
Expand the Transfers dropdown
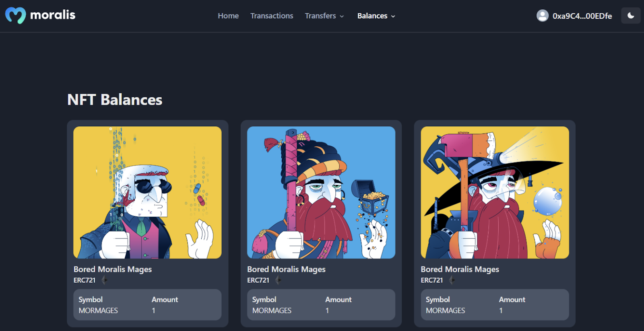324,16
